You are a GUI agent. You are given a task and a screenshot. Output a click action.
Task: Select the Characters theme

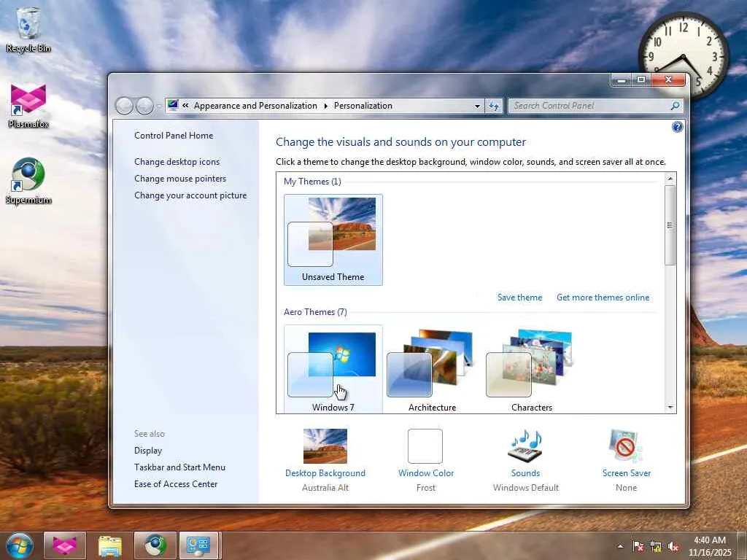pyautogui.click(x=531, y=369)
